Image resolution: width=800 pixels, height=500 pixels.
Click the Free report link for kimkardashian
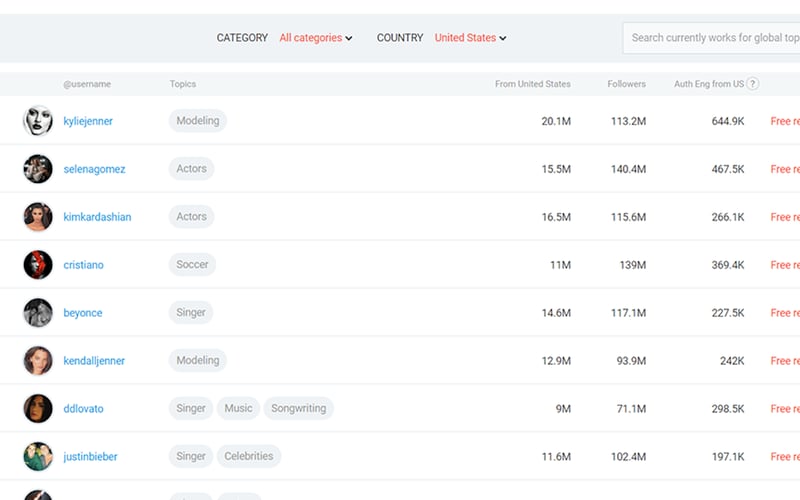click(x=785, y=217)
